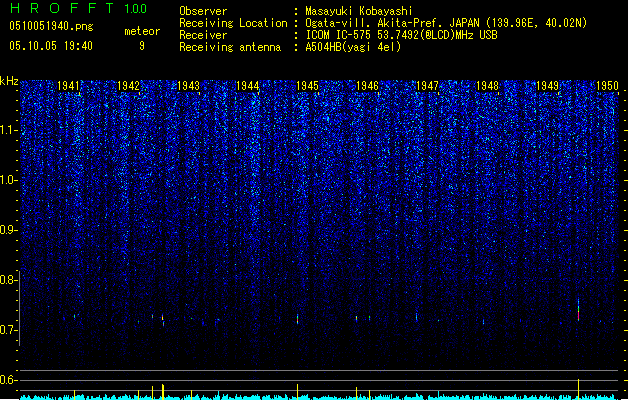
Task: Click the meteor count label
Action: click(142, 31)
